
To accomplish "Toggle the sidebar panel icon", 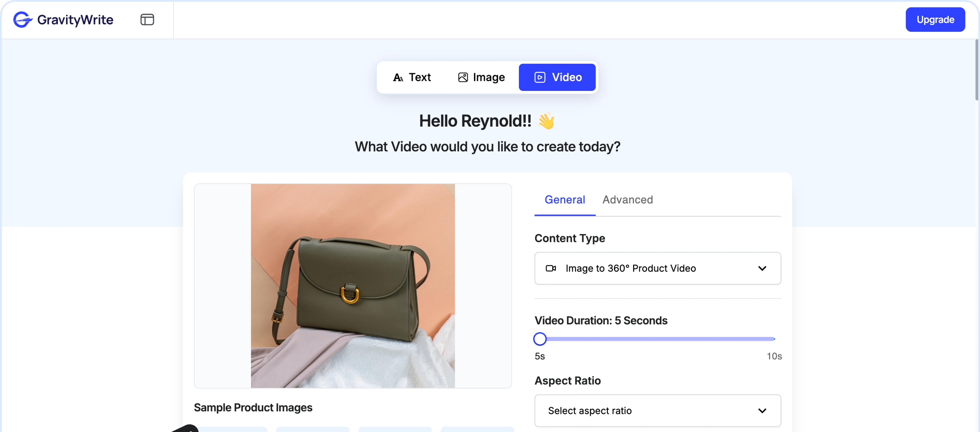I will (x=147, y=19).
